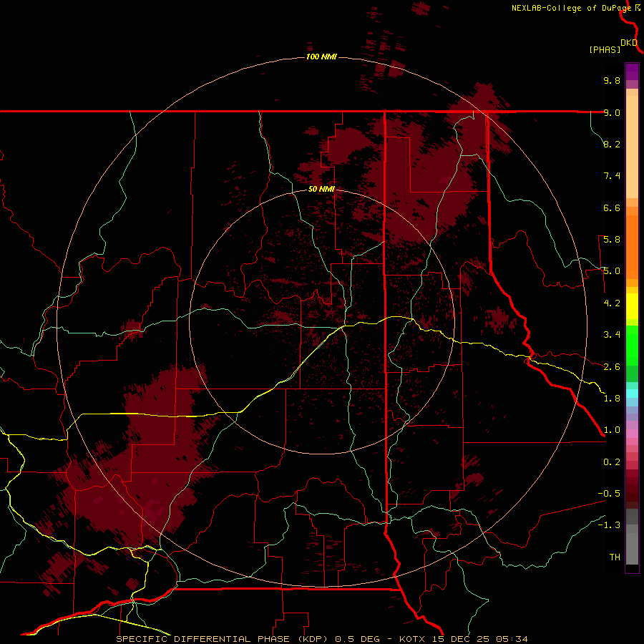The height and width of the screenshot is (644, 644).
Task: Pick the pink band in the color bar
Action: click(632, 434)
